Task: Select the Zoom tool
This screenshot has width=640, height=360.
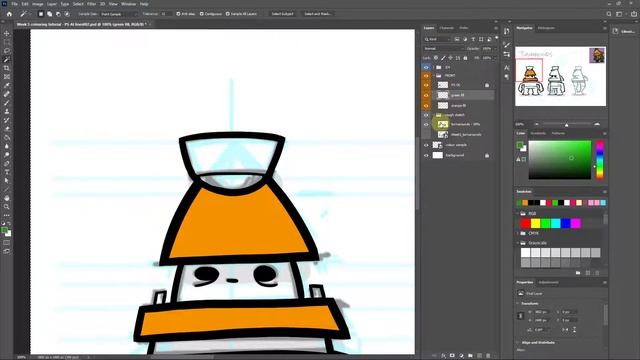Action: click(x=7, y=207)
